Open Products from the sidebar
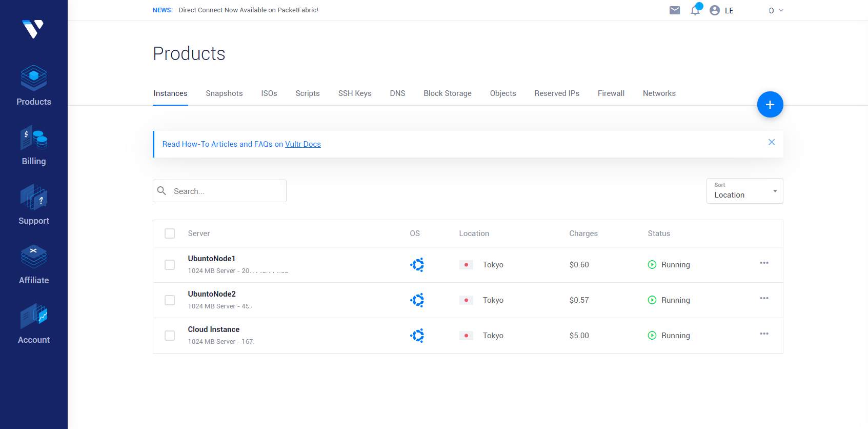The image size is (868, 429). pyautogui.click(x=34, y=85)
